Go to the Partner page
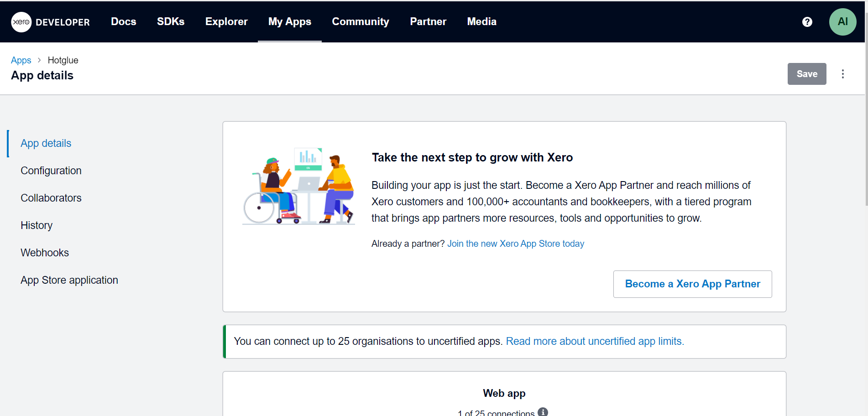Viewport: 868px width, 416px height. [x=428, y=21]
